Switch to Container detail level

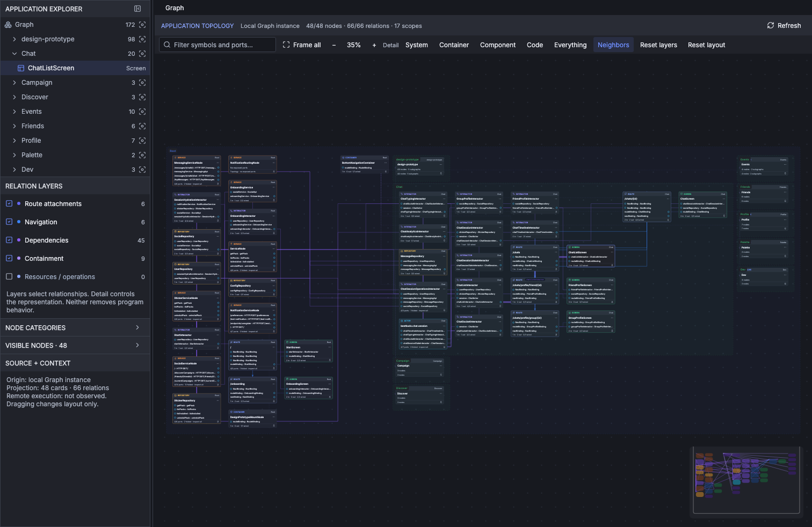click(454, 45)
